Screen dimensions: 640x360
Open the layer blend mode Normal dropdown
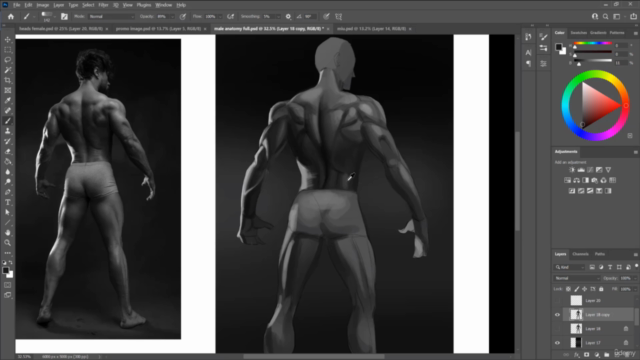[577, 278]
